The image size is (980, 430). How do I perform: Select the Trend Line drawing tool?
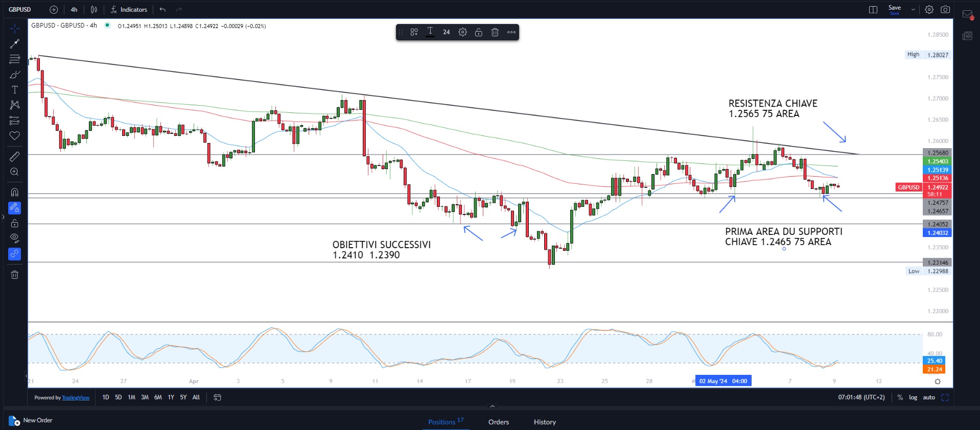[x=14, y=44]
